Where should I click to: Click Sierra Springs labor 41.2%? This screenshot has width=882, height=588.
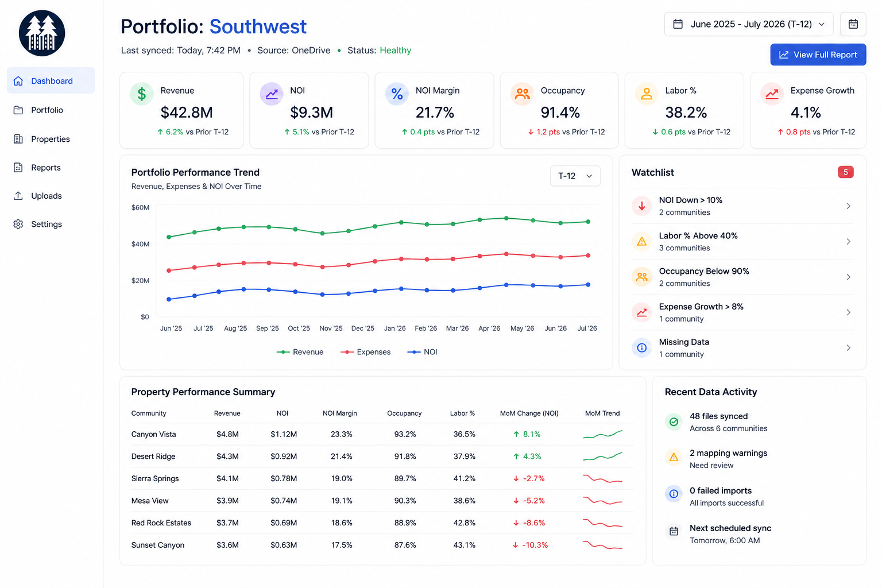pyautogui.click(x=464, y=478)
